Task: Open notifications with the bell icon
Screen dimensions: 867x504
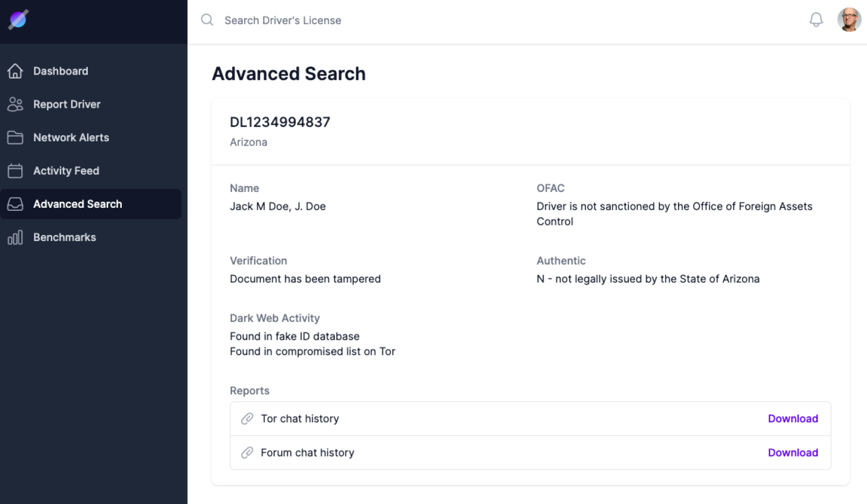Action: click(816, 20)
